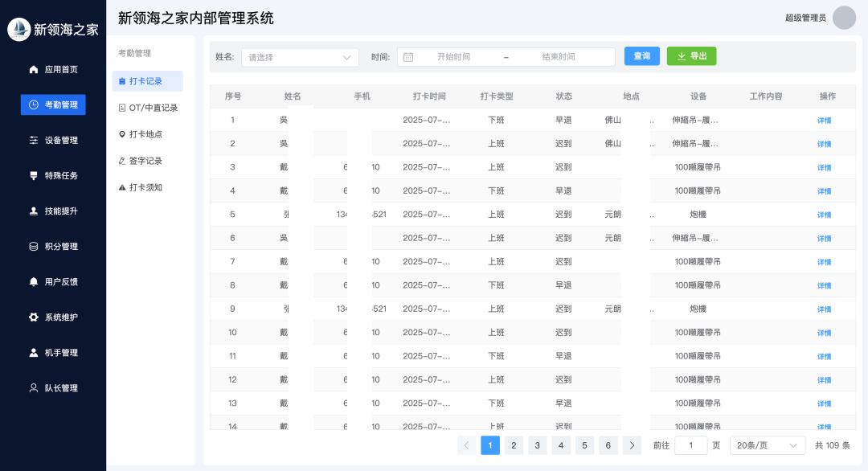Click the previous page arrow
The image size is (868, 471).
(x=467, y=445)
